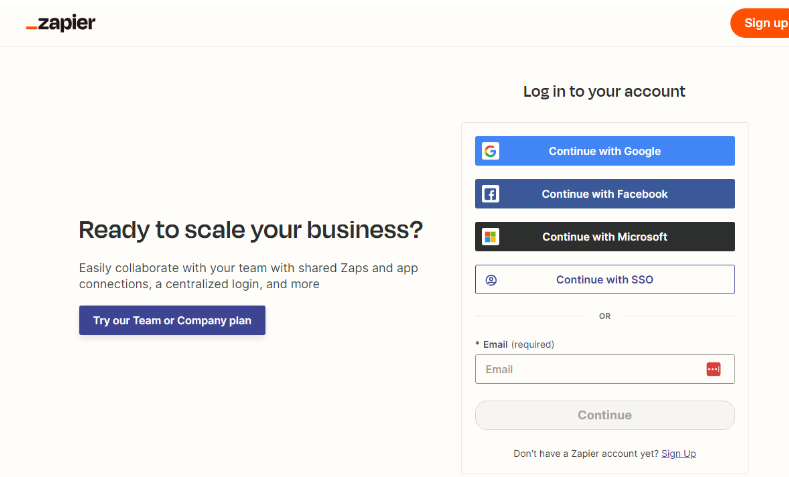Click the Facebook f logo icon
The height and width of the screenshot is (477, 789).
pos(491,194)
